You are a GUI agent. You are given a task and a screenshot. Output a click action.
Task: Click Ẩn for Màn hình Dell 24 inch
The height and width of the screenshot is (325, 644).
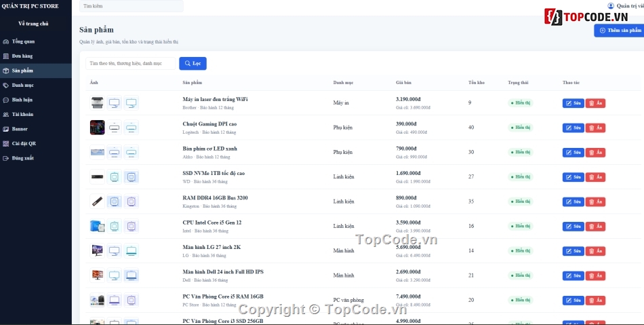point(596,275)
